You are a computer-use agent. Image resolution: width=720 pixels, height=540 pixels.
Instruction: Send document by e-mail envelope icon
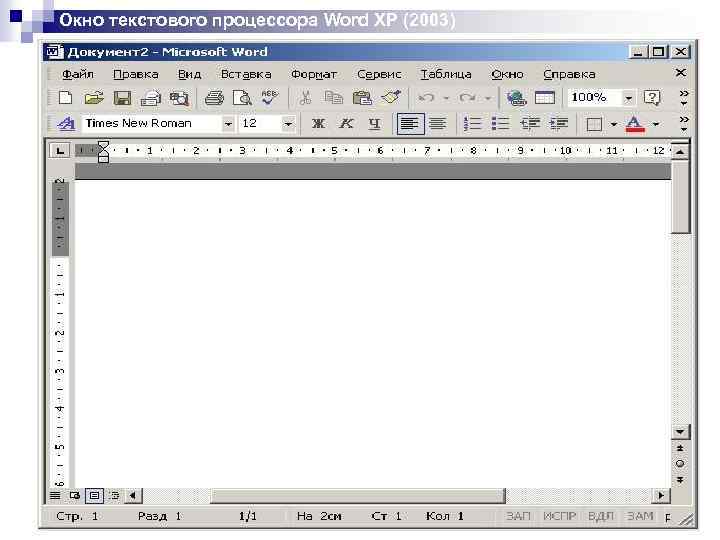click(151, 98)
